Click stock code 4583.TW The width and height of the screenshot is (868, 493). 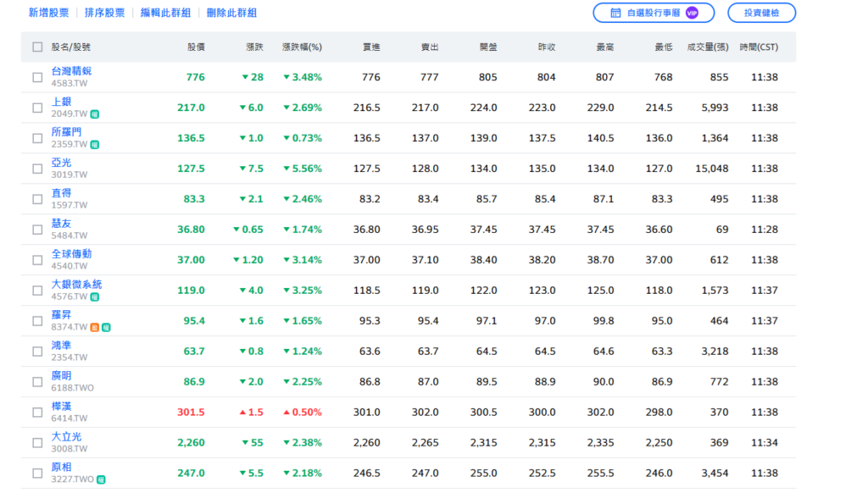(x=70, y=84)
